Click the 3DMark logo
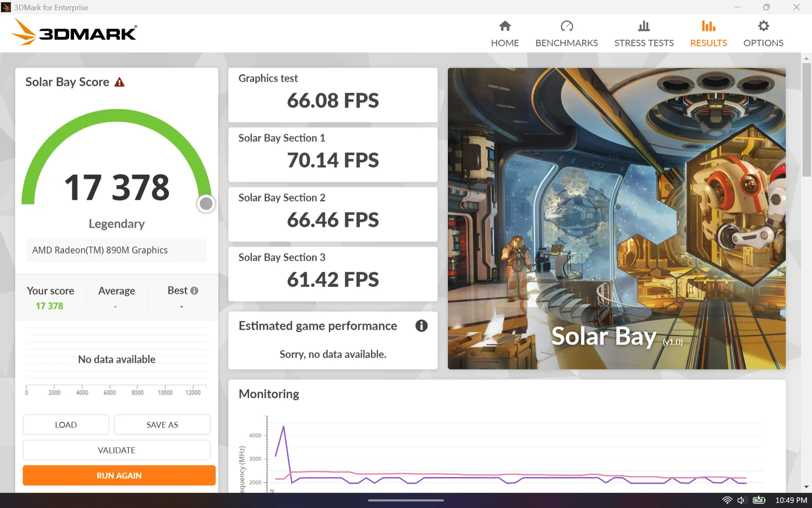 pos(74,33)
